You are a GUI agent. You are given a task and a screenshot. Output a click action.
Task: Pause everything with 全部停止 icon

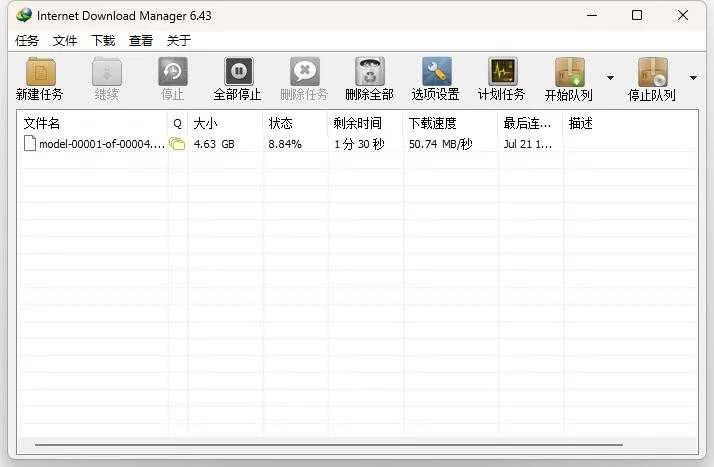tap(239, 71)
